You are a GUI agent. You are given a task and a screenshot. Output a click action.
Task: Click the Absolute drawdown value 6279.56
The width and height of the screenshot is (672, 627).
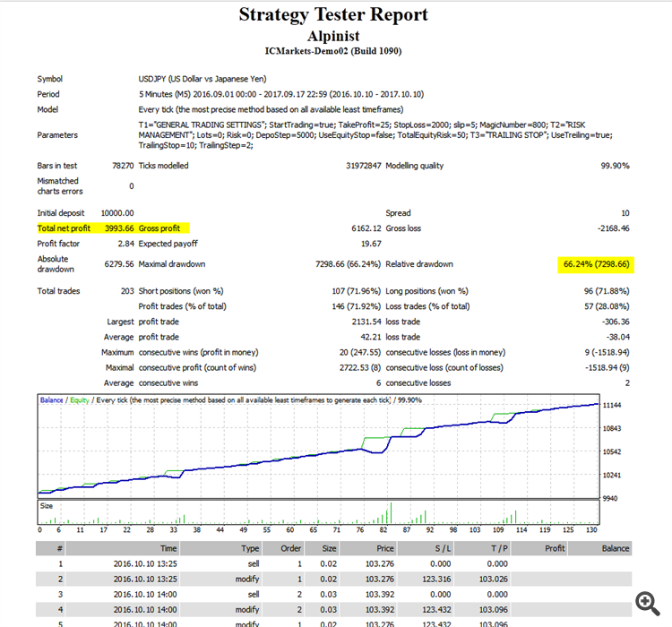119,264
